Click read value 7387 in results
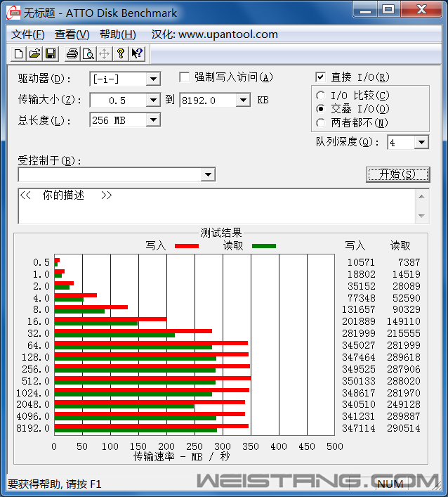 click(409, 262)
